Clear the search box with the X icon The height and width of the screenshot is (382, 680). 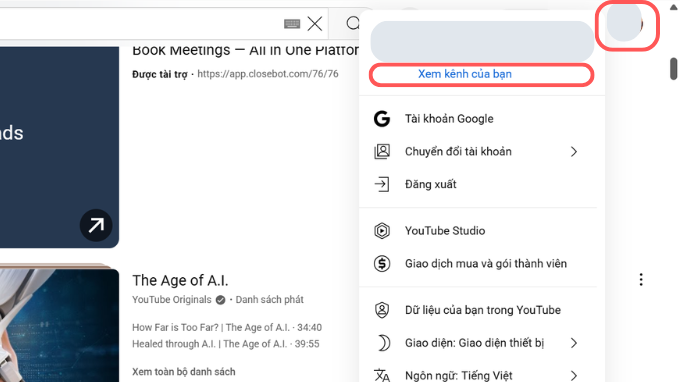coord(315,23)
